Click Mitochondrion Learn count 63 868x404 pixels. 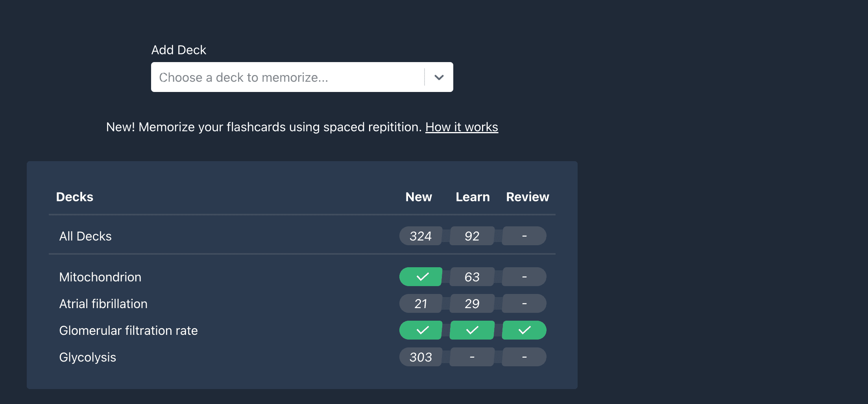pos(472,277)
